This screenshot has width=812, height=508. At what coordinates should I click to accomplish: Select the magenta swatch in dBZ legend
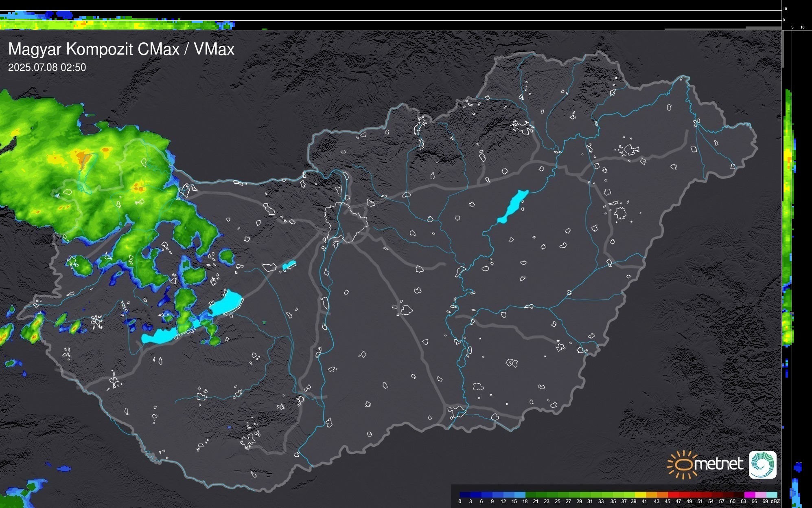[750, 495]
